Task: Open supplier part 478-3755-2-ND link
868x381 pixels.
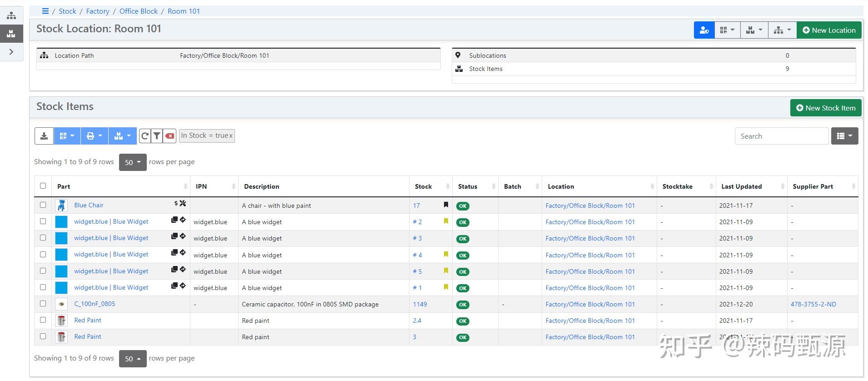Action: 813,304
